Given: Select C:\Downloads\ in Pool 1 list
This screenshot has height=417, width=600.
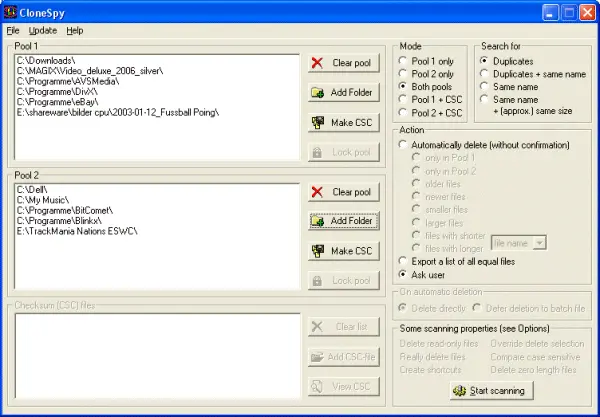Looking at the screenshot, I should [46, 61].
